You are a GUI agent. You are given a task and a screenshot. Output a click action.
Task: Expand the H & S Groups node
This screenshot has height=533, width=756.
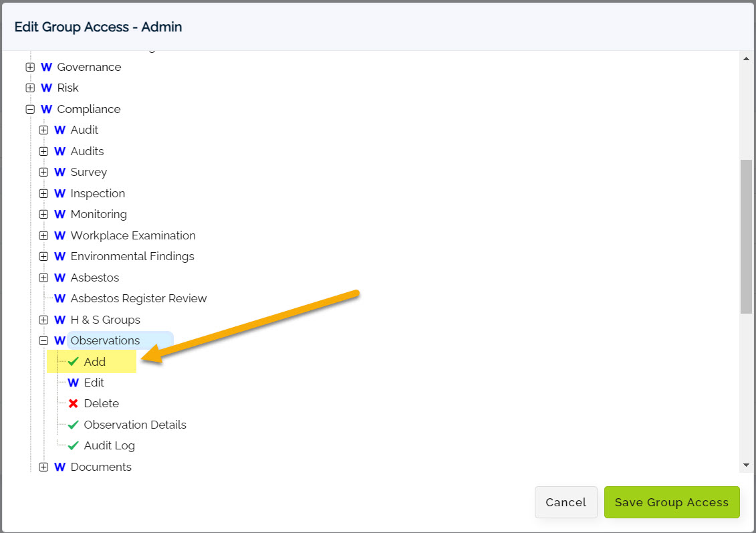click(43, 320)
